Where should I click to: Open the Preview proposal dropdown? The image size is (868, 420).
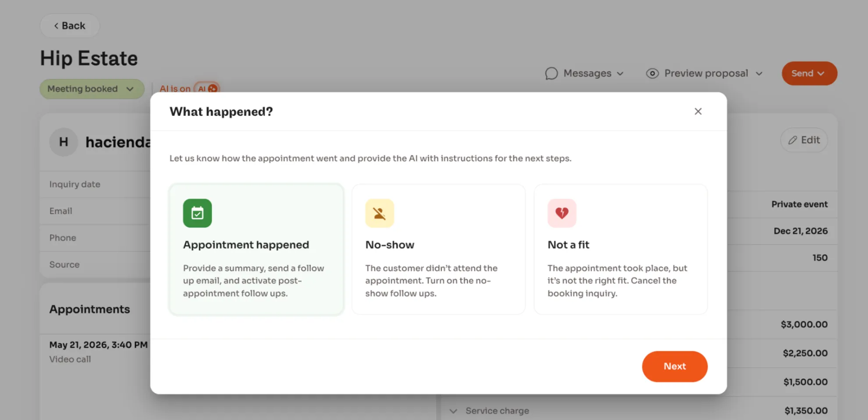704,73
